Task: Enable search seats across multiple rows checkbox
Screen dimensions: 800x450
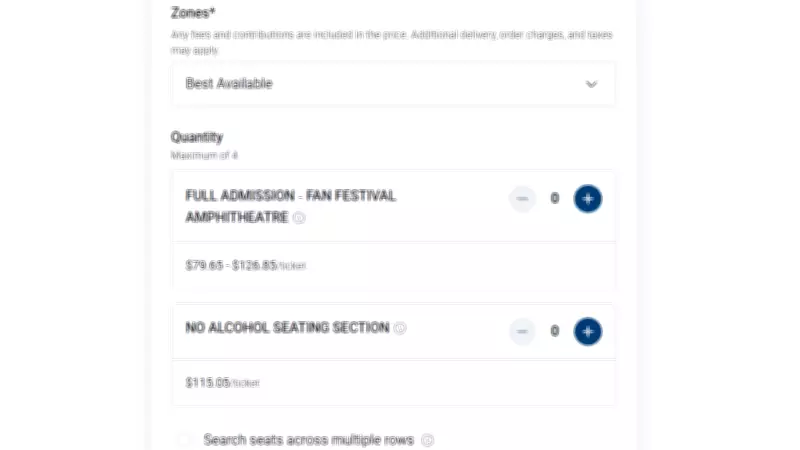Action: [185, 440]
